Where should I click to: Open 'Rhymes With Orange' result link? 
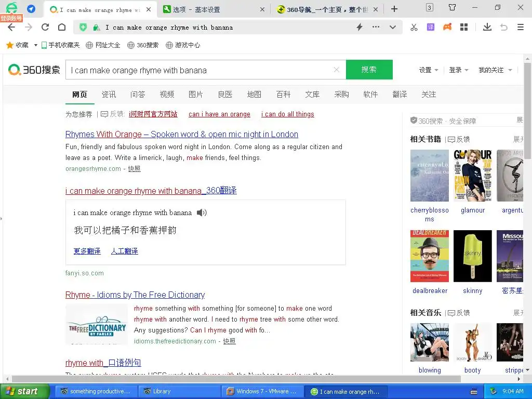point(181,135)
